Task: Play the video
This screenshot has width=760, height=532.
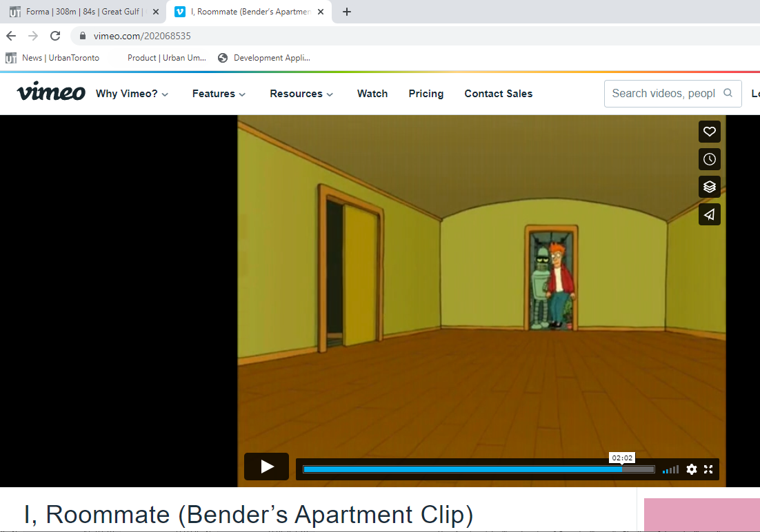Action: [x=267, y=467]
